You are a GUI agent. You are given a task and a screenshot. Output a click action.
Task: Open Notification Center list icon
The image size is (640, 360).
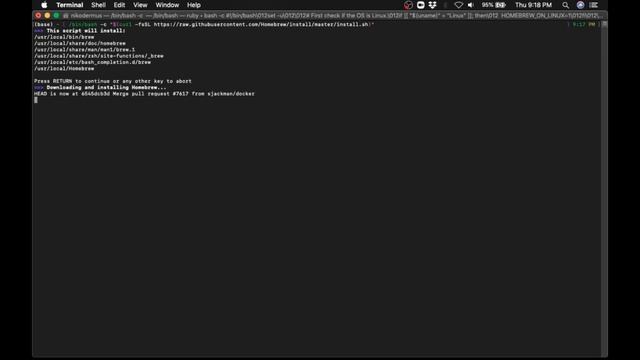594,5
